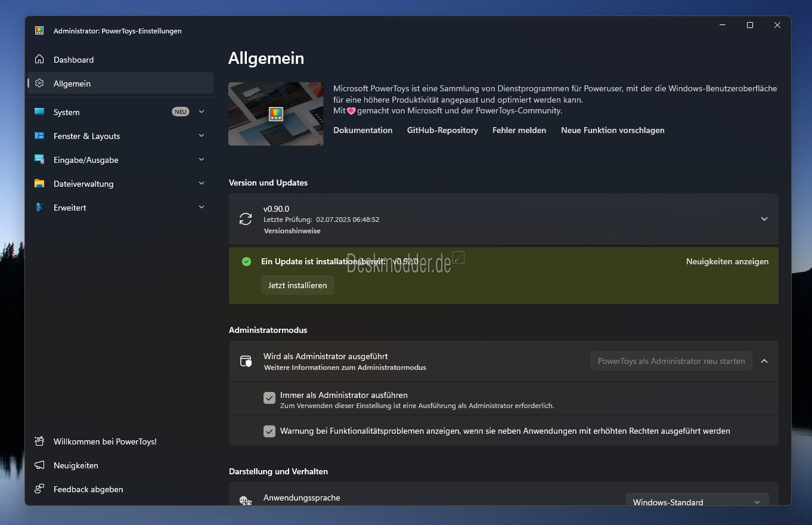
Task: Expand Eingabe/Ausgabe chevron
Action: [x=202, y=159]
